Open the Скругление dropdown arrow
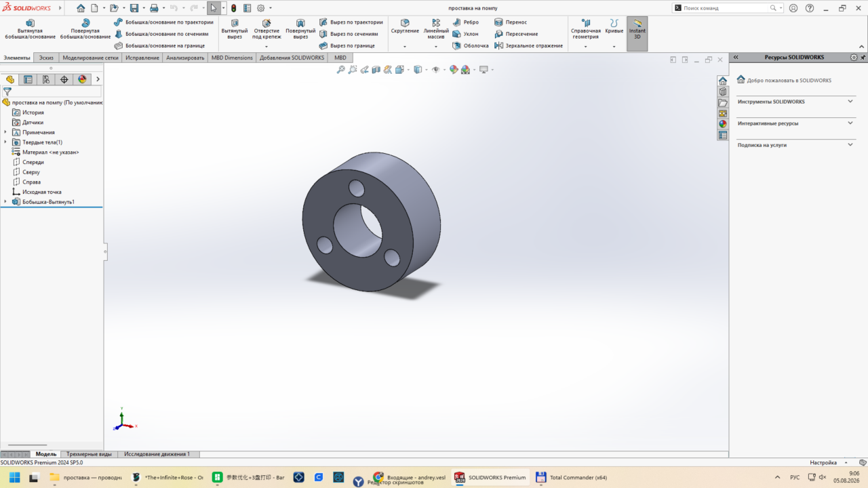This screenshot has width=868, height=488. (405, 47)
